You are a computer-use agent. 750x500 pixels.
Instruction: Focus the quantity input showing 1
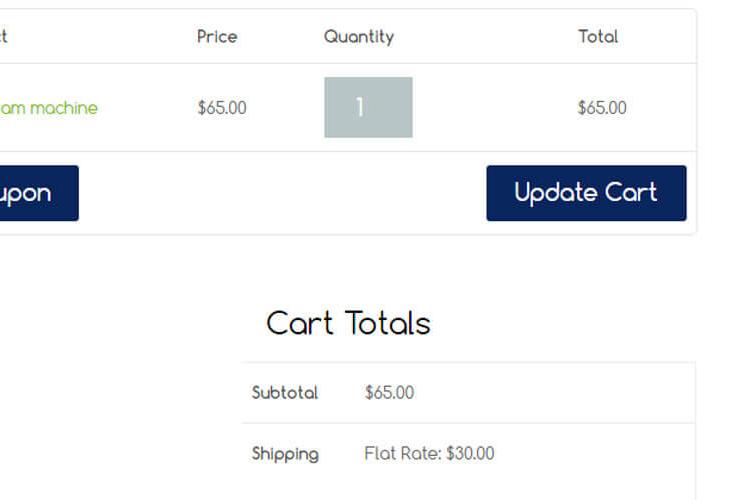[368, 107]
